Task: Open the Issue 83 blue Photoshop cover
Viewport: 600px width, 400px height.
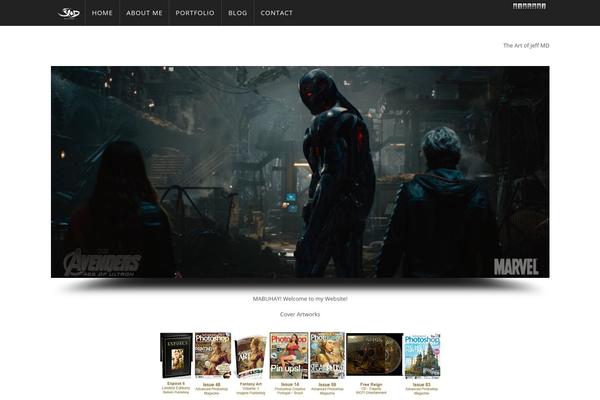Action: 422,356
